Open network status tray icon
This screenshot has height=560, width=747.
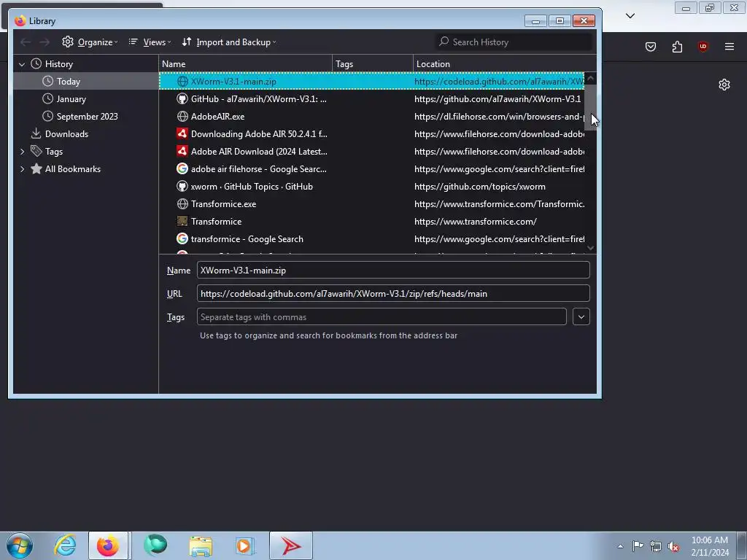pyautogui.click(x=656, y=546)
